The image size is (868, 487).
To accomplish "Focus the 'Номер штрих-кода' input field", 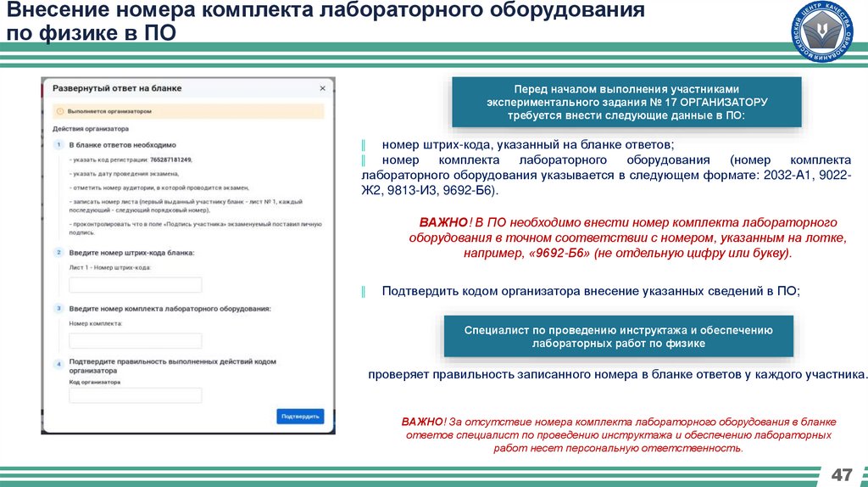I will [136, 285].
